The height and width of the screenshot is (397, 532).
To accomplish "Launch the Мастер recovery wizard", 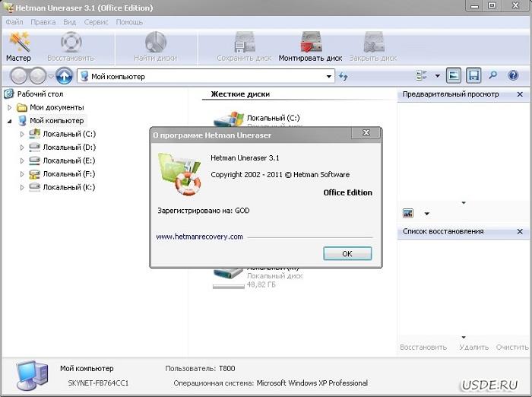I will click(18, 46).
